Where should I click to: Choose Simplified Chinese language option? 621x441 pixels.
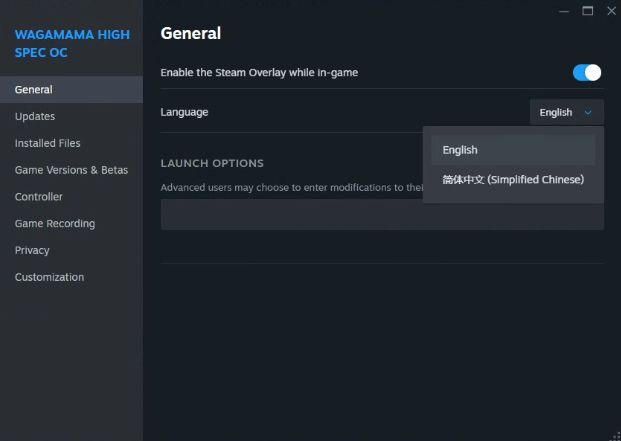coord(513,180)
